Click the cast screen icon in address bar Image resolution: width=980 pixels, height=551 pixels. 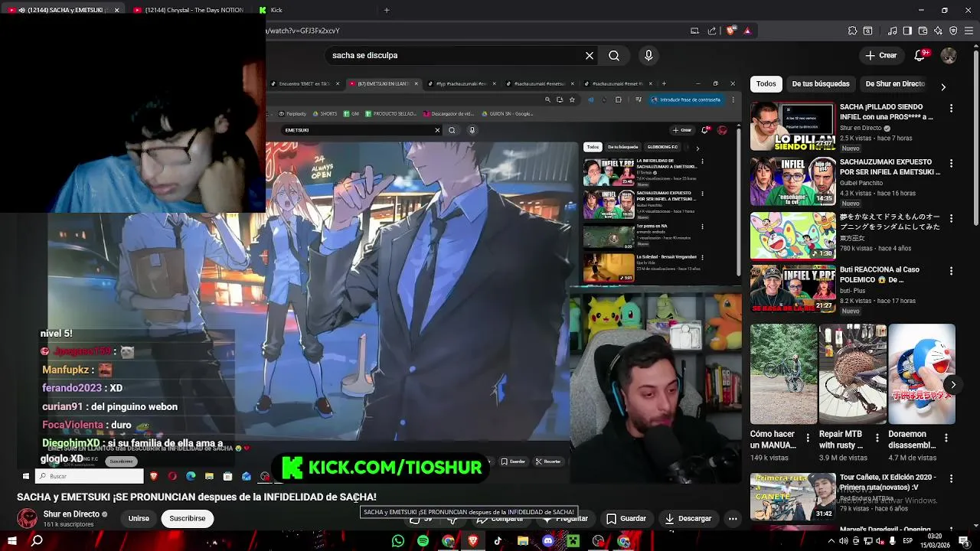click(x=694, y=31)
